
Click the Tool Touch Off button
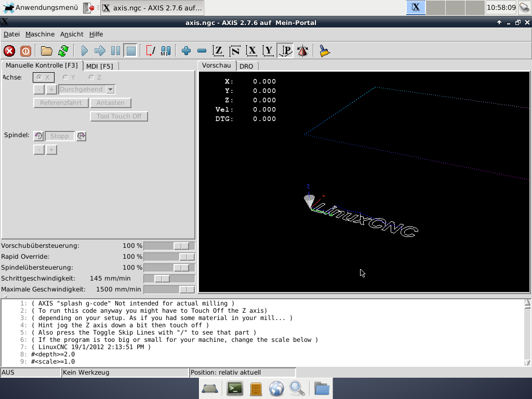point(119,116)
